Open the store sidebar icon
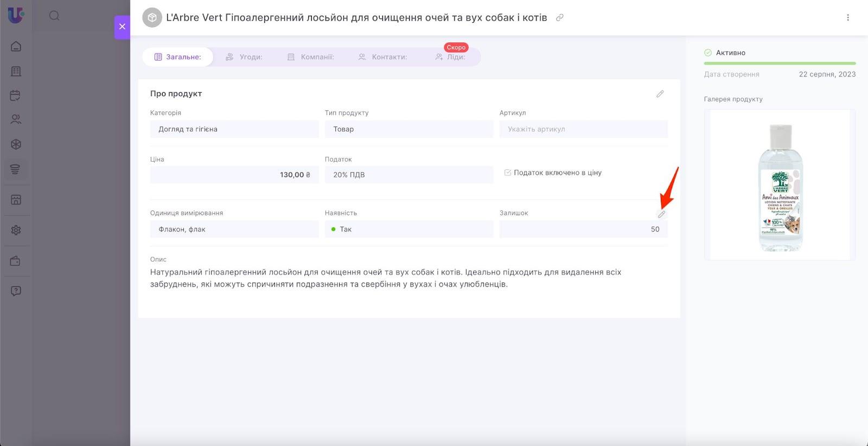 coord(16,200)
